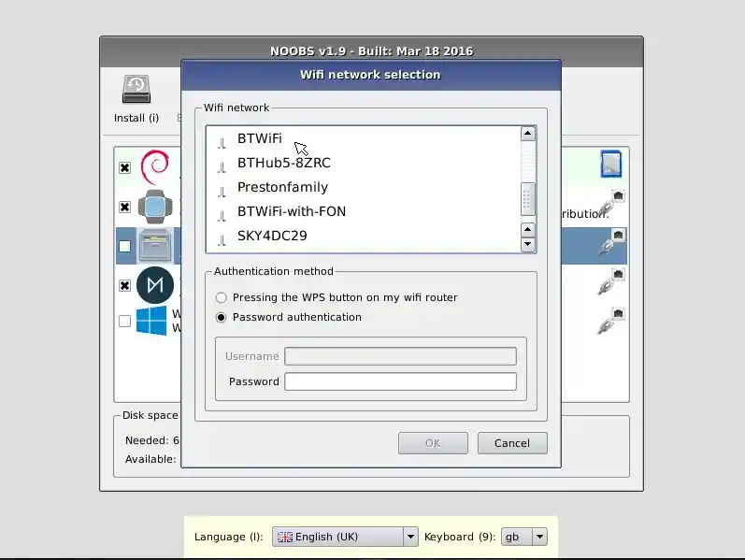The height and width of the screenshot is (560, 745).
Task: Click the Install (i) label
Action: (x=136, y=118)
